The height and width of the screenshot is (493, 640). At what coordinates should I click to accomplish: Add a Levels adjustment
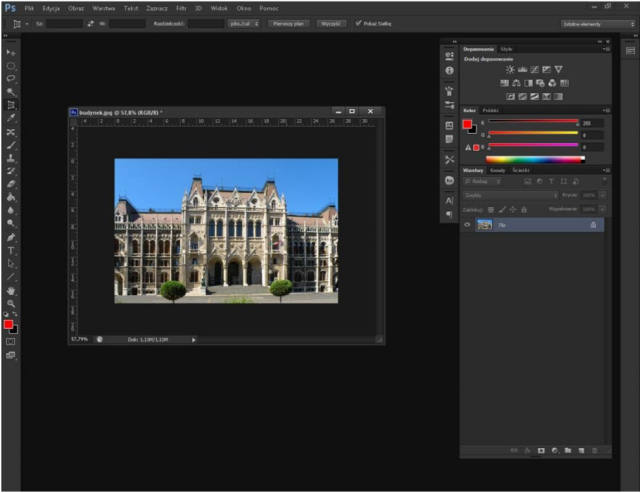point(522,69)
